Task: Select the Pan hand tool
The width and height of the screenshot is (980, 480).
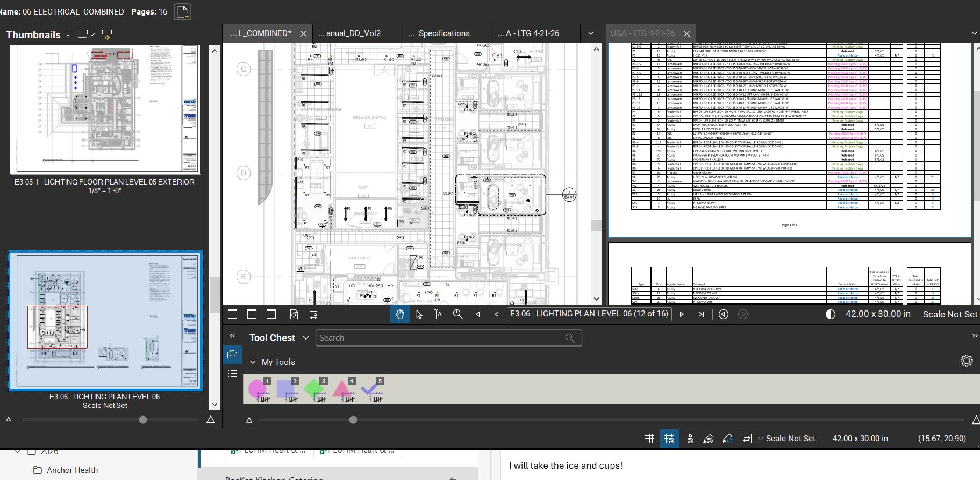Action: (399, 314)
